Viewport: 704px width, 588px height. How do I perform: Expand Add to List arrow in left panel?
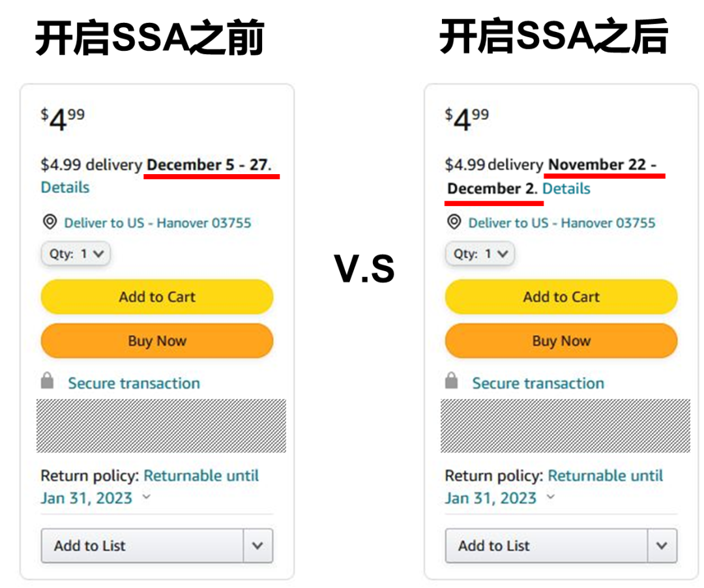(257, 546)
